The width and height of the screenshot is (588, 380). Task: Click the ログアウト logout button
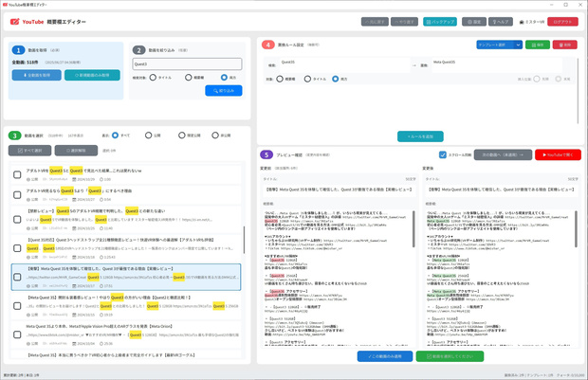coord(562,22)
